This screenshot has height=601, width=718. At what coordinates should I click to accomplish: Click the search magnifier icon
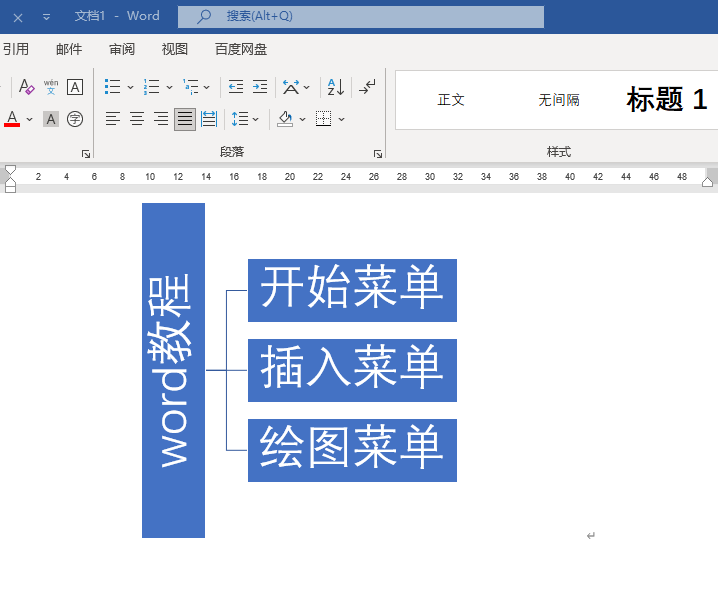point(204,17)
